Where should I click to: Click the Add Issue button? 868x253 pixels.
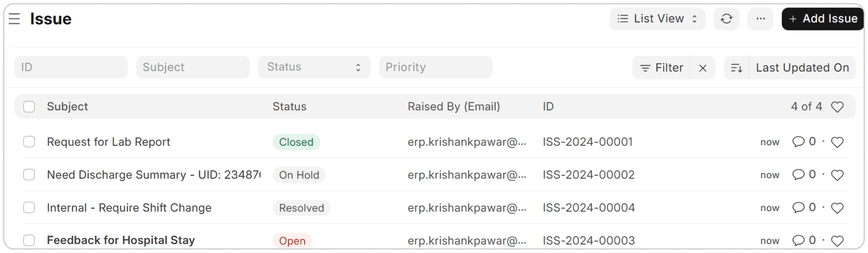[823, 19]
